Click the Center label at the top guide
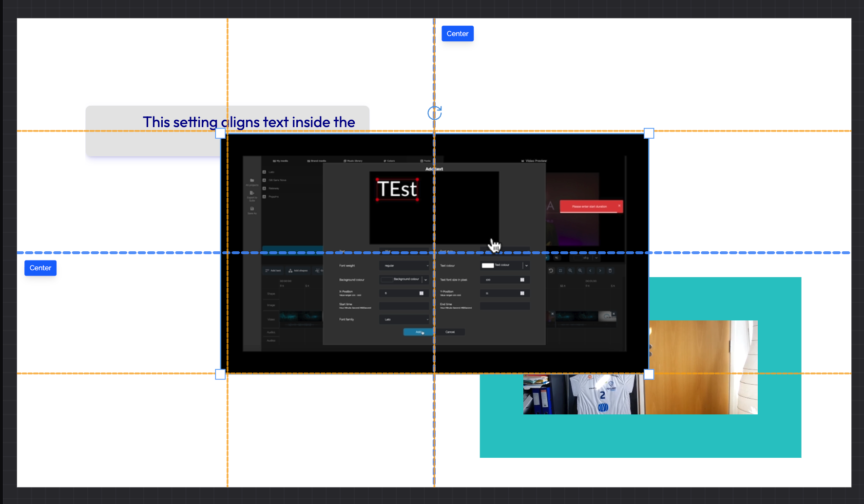The width and height of the screenshot is (864, 504). [x=457, y=34]
